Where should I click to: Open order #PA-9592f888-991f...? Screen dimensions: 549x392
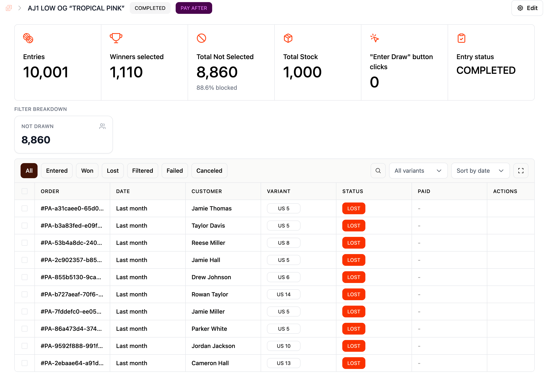pyautogui.click(x=72, y=346)
